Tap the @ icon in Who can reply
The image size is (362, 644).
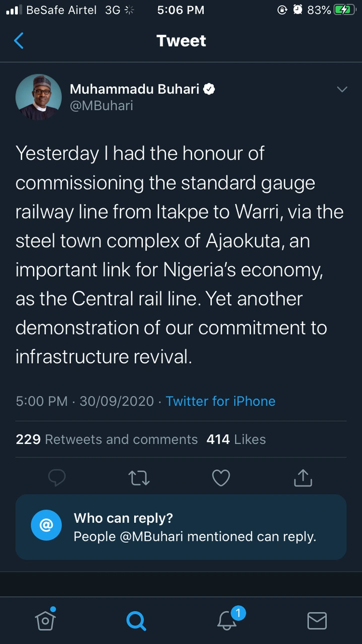[46, 526]
